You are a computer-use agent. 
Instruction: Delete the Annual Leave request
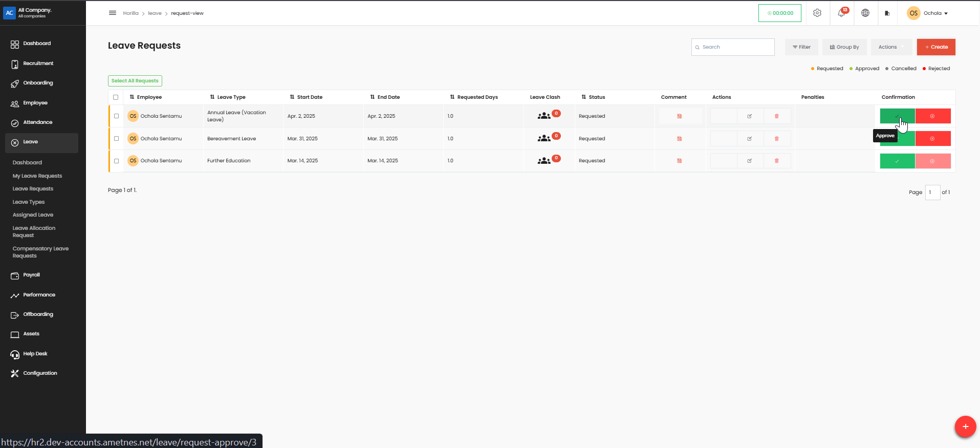coord(777,116)
